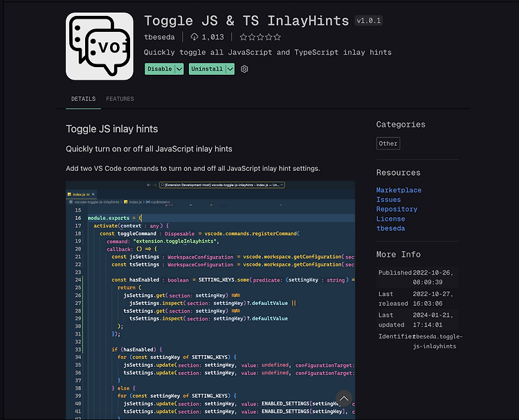
Task: Click the Disable button
Action: click(160, 69)
